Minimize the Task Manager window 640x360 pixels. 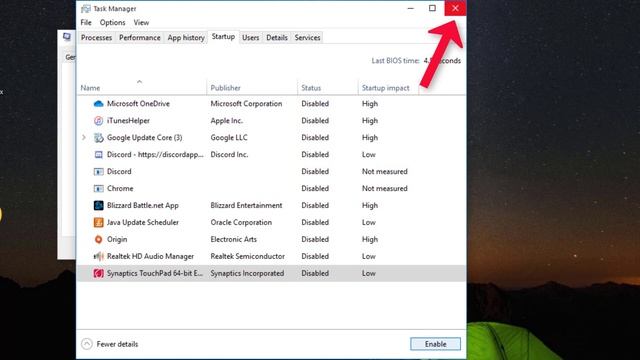pos(411,8)
